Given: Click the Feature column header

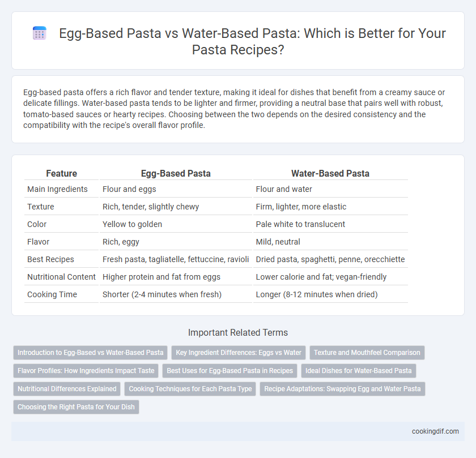Looking at the screenshot, I should tap(62, 173).
